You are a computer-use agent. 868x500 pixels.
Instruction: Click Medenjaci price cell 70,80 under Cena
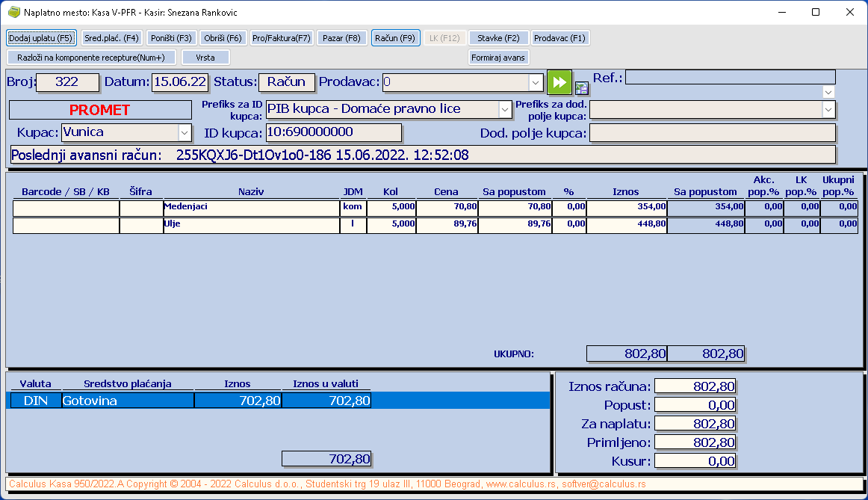pos(447,209)
